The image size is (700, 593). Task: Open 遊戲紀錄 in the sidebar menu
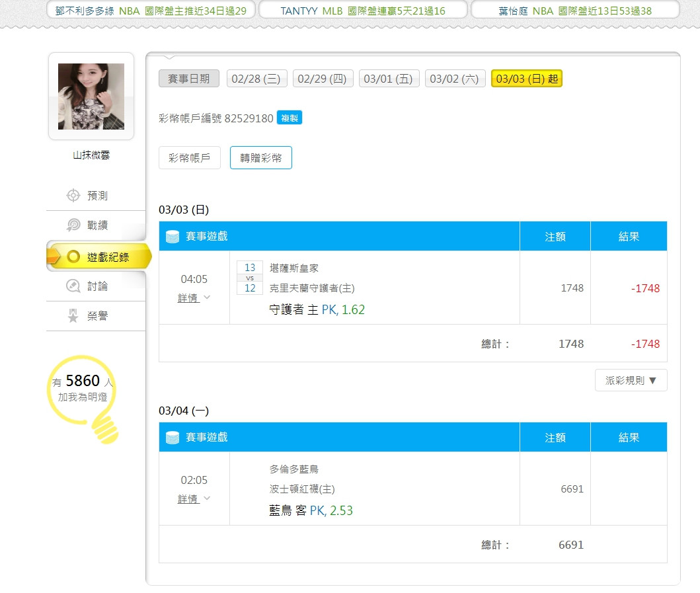coord(99,257)
